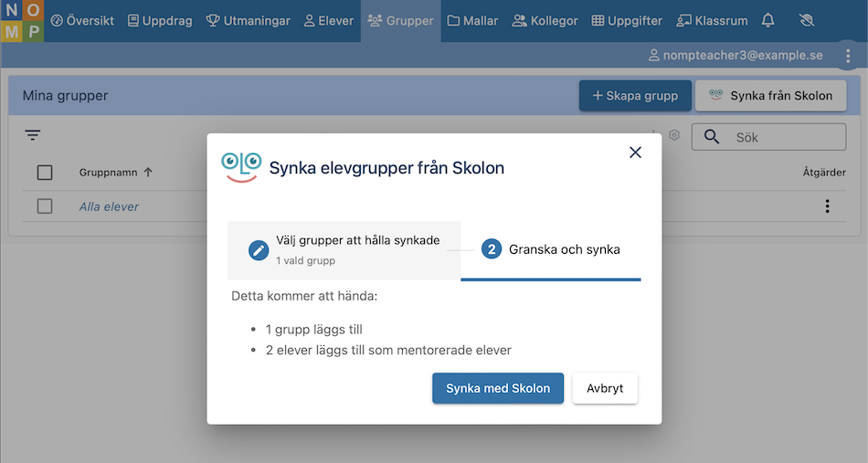
Task: Open the account three-dot menu
Action: click(848, 56)
